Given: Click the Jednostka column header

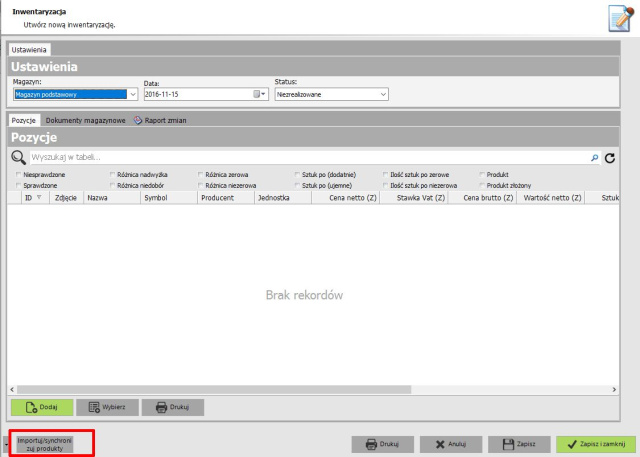Looking at the screenshot, I should tap(283, 198).
